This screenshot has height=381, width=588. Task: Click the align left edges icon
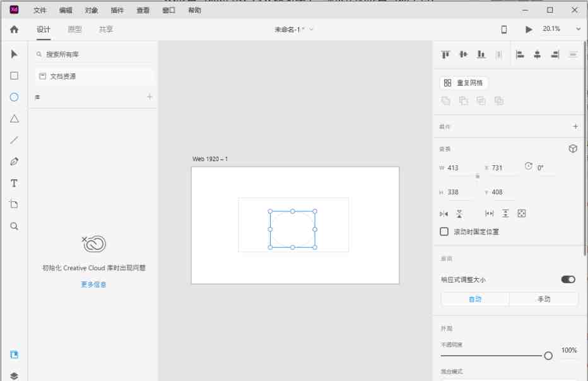click(521, 54)
